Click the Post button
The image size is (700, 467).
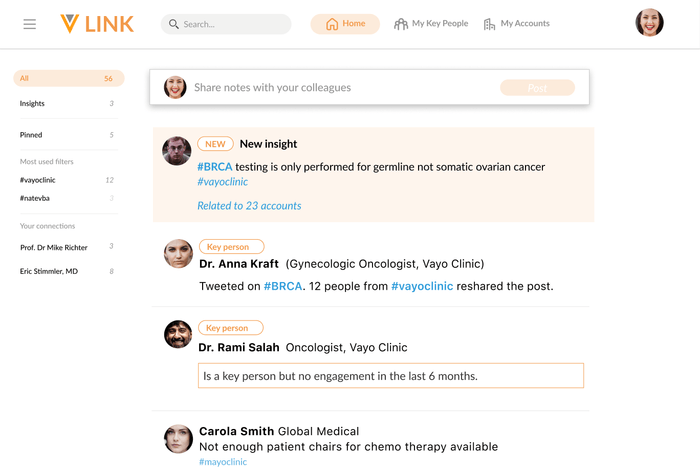(x=537, y=88)
